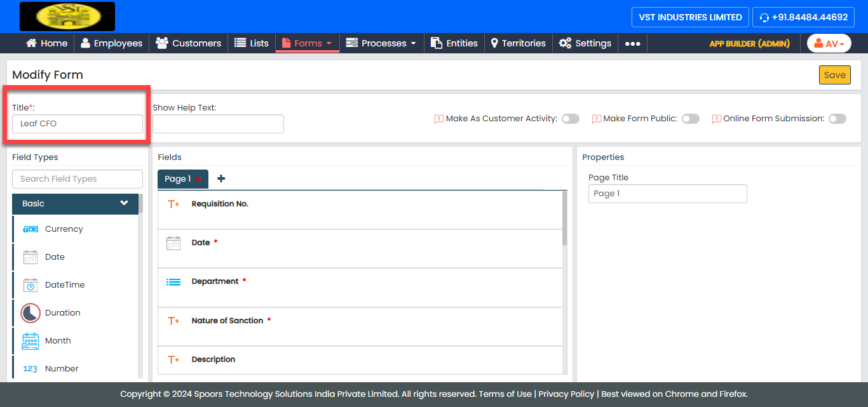Click the Department list field icon
This screenshot has width=868, height=407.
click(173, 282)
